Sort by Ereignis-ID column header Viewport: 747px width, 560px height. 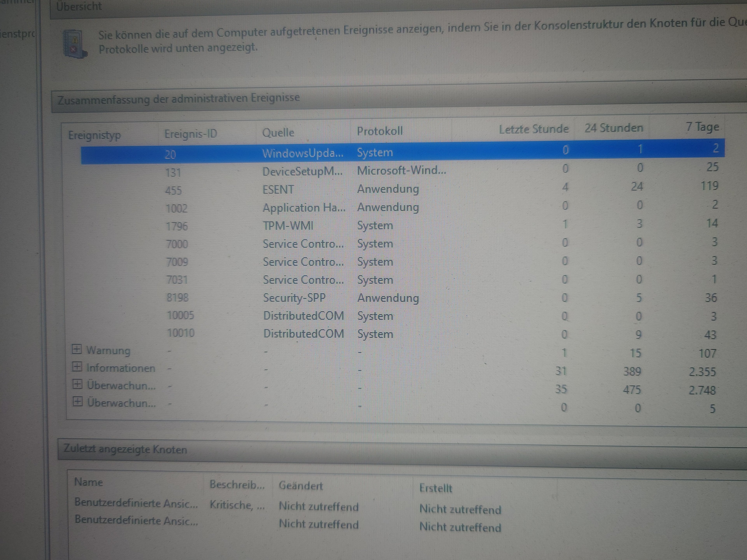pyautogui.click(x=190, y=134)
